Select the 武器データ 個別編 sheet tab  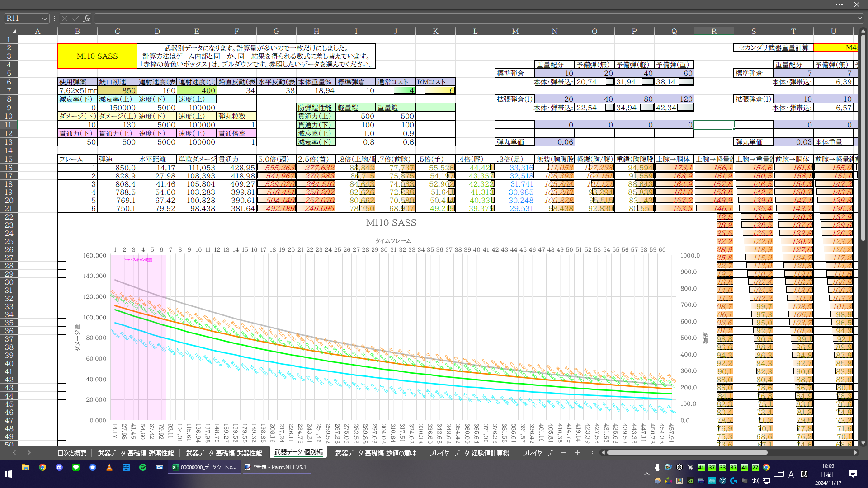pos(298,452)
